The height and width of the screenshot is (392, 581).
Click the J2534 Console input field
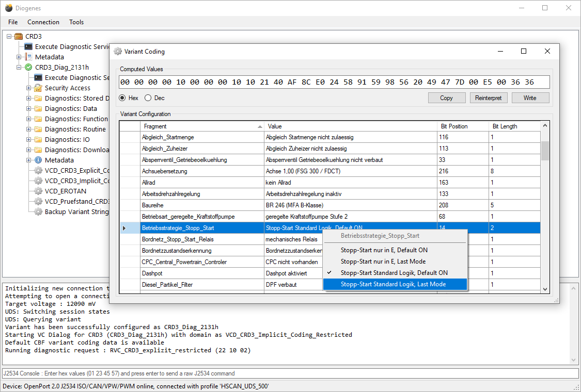290,373
